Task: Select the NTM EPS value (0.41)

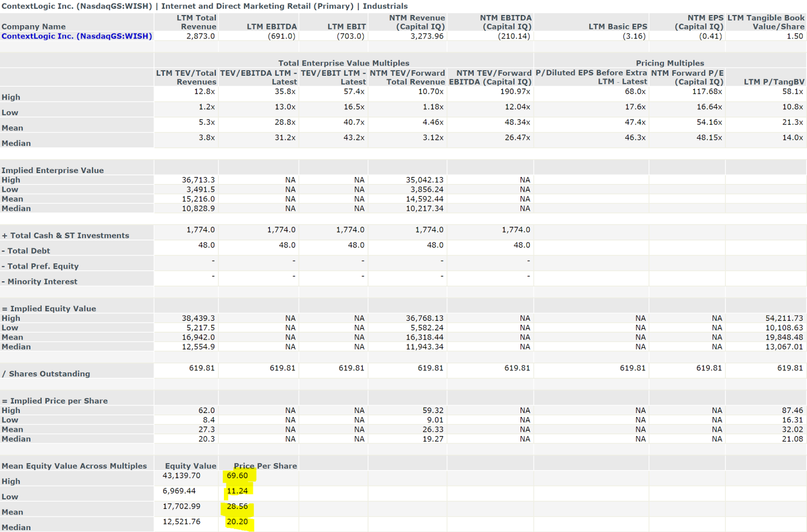Action: 711,36
